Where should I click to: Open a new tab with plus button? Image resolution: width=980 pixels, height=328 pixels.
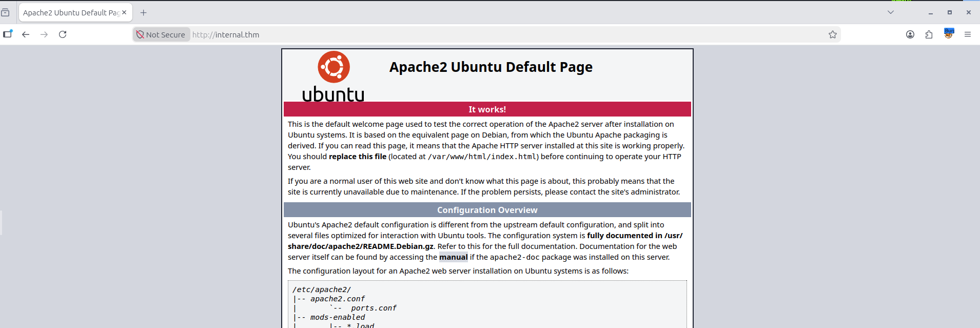coord(144,12)
